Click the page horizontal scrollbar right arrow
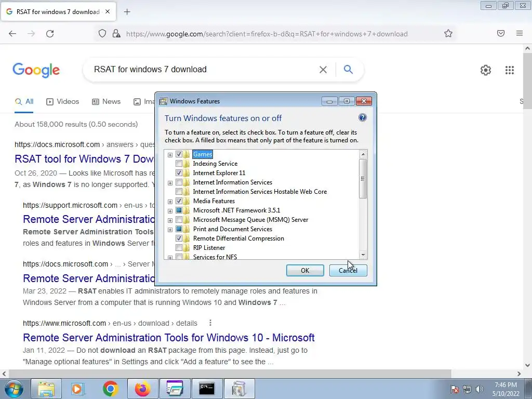 [519, 374]
